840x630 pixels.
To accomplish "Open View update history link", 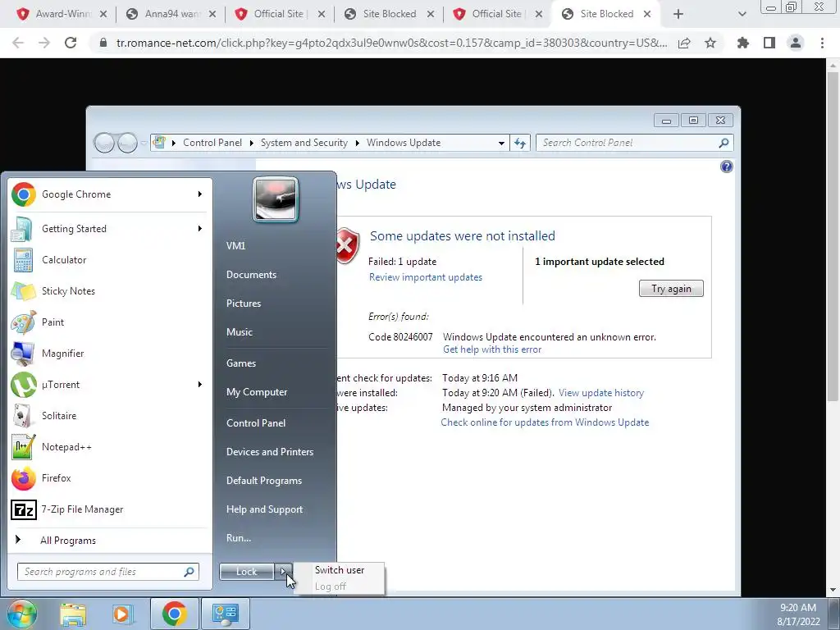I will [x=601, y=393].
